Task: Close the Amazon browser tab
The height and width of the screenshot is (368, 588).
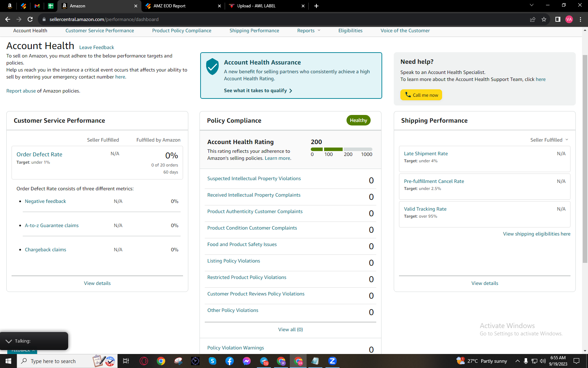Action: 136,6
